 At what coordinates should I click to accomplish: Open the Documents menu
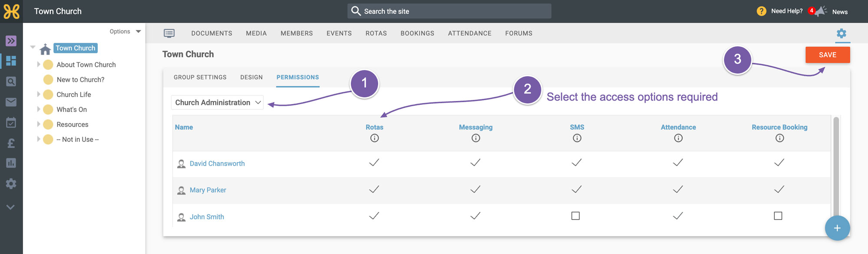click(x=212, y=33)
